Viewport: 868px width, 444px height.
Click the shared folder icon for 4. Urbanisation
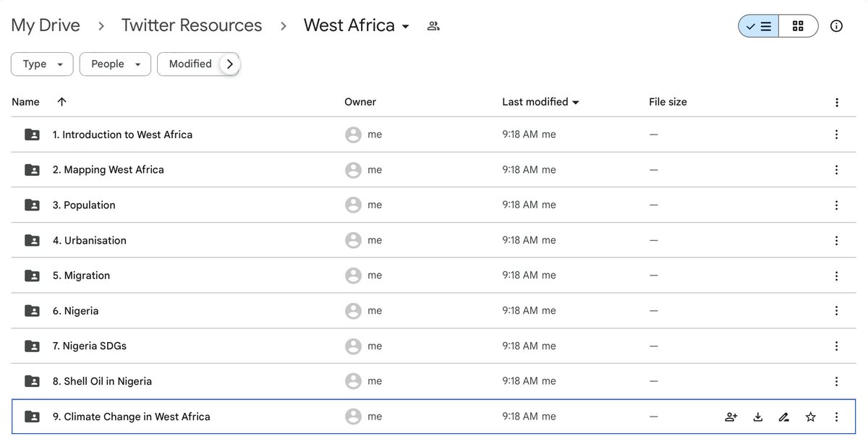(32, 240)
